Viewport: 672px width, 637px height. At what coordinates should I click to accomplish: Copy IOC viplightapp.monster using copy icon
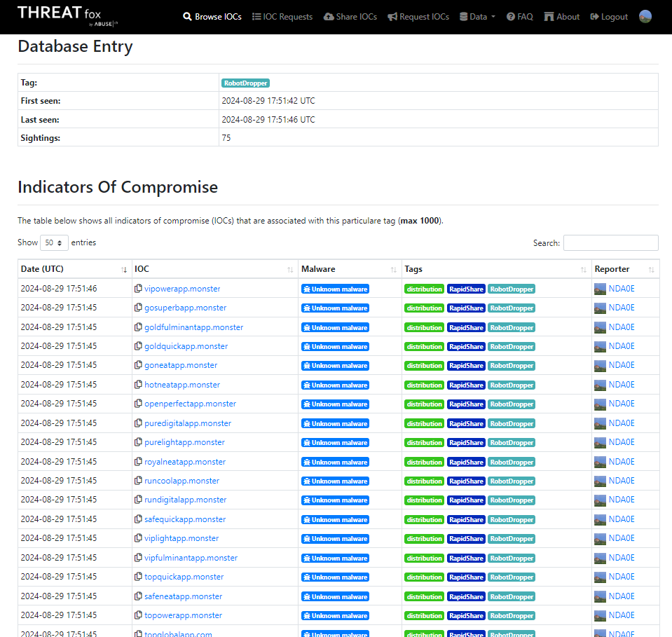pyautogui.click(x=138, y=538)
